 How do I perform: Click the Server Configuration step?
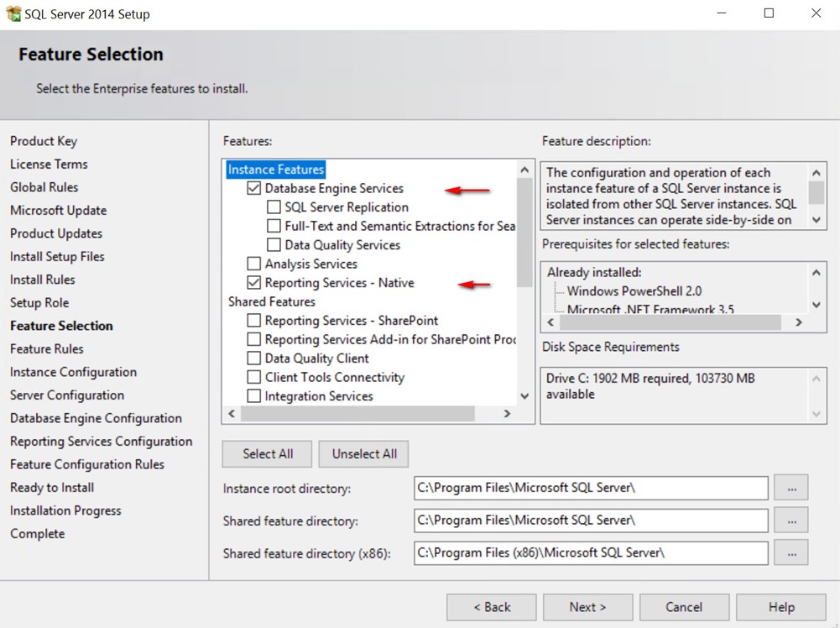[67, 395]
